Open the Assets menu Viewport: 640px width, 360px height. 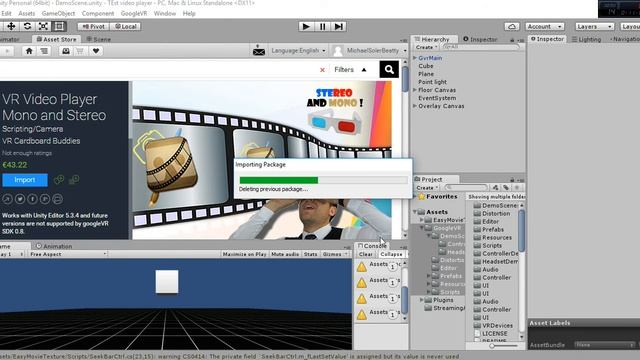pos(27,13)
